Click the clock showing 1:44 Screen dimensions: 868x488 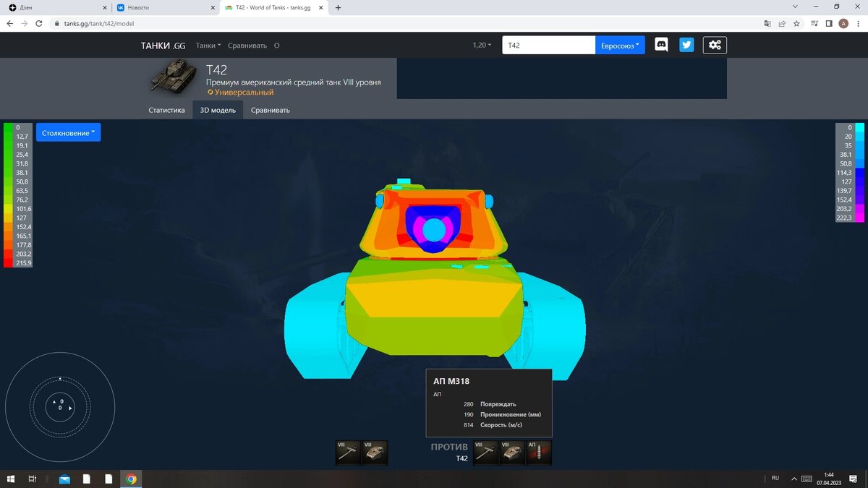pyautogui.click(x=829, y=475)
